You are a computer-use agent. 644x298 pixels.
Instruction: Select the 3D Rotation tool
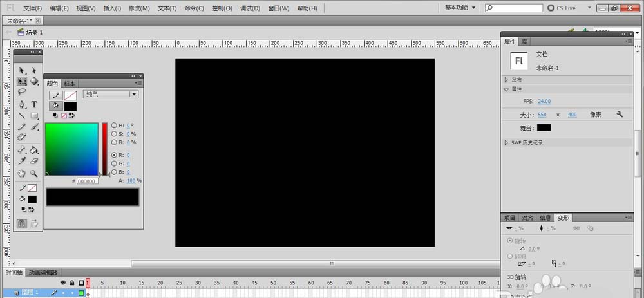[x=34, y=81]
